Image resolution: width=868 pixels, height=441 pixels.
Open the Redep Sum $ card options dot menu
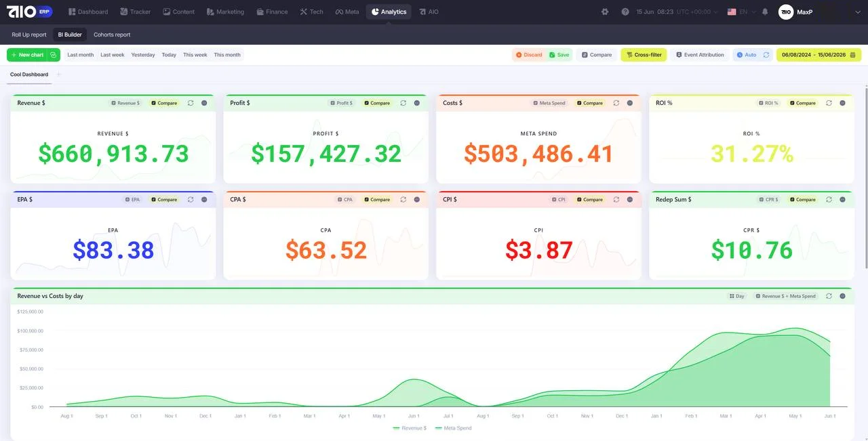[x=843, y=200]
